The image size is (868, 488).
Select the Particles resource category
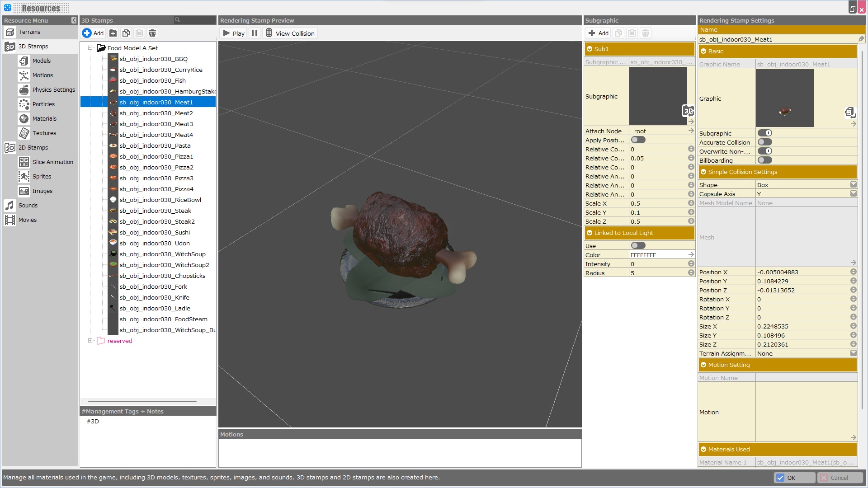click(43, 104)
